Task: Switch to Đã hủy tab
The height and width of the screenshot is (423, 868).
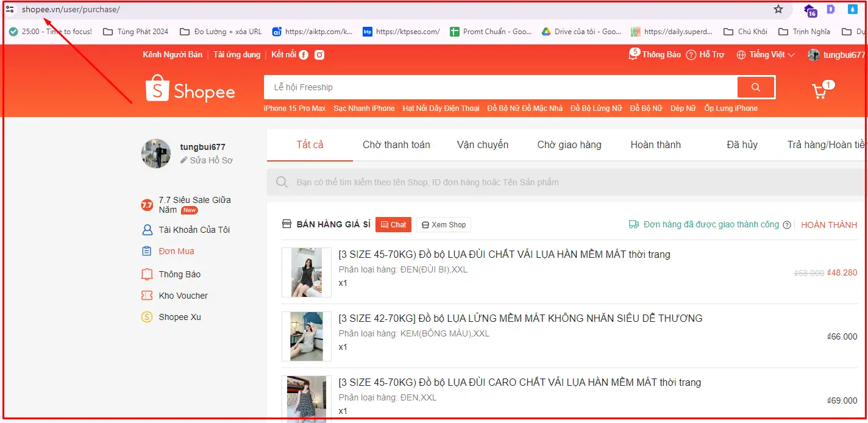Action: click(742, 145)
